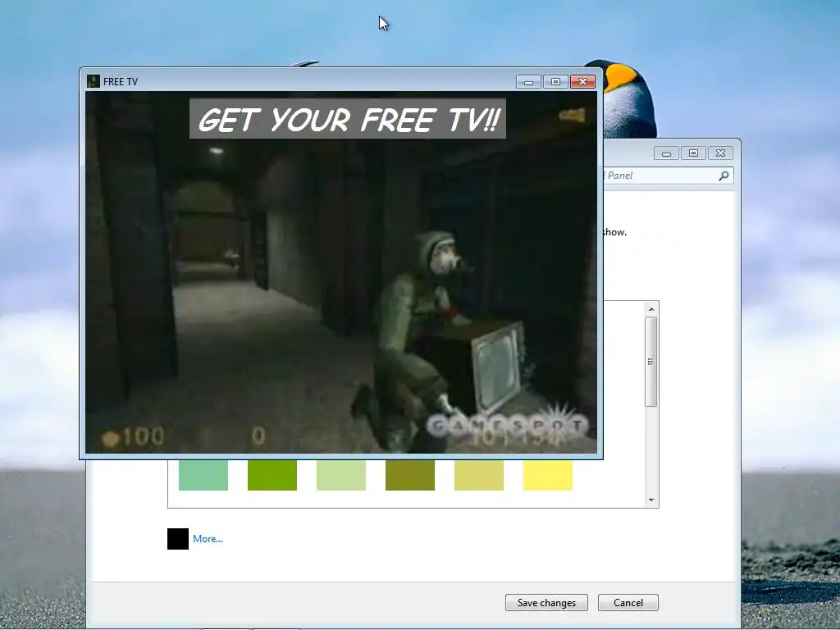The width and height of the screenshot is (840, 630).
Task: Click the color list scroll up arrow
Action: tap(651, 309)
